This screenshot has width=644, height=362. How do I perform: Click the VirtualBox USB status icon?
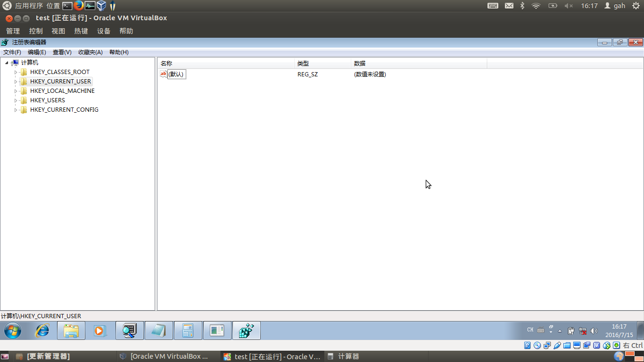557,346
